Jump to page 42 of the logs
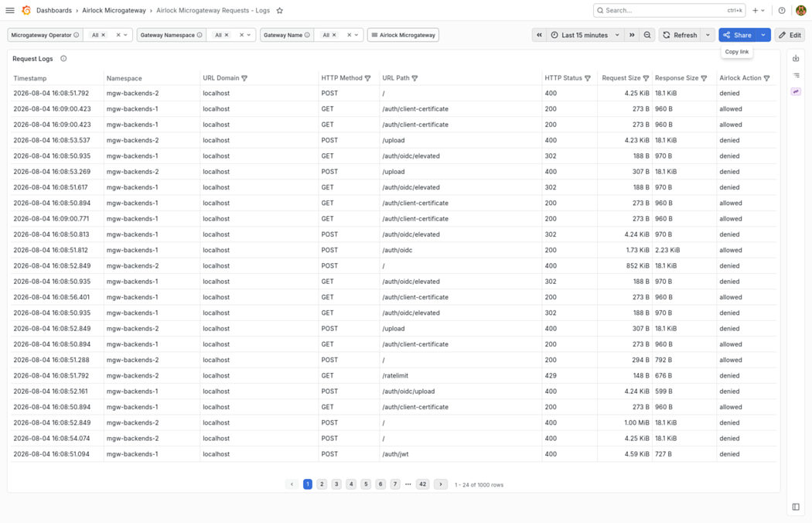Screen dimensions: 812x523 click(422, 484)
